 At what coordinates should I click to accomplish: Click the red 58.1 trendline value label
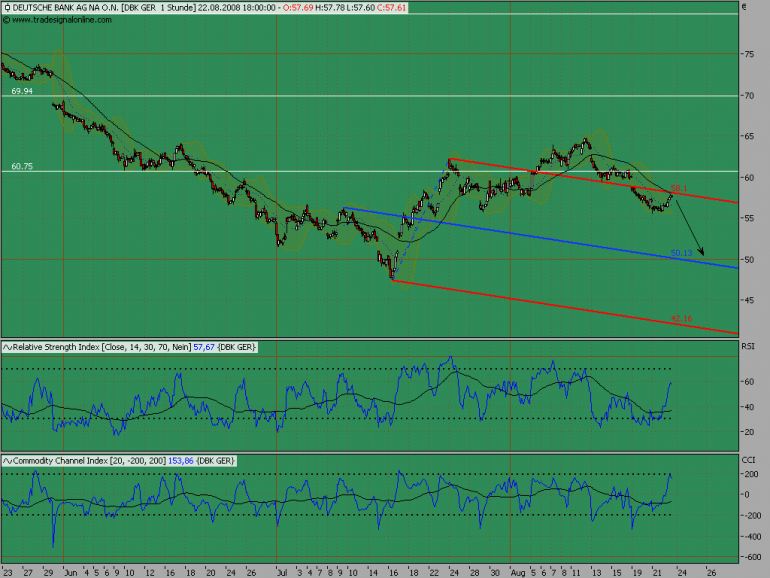coord(679,188)
